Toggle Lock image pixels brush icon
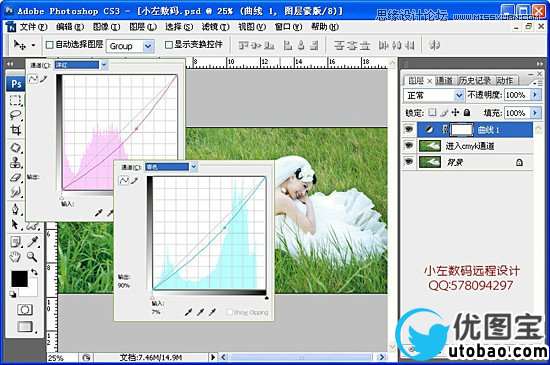The width and height of the screenshot is (550, 365). 444,113
